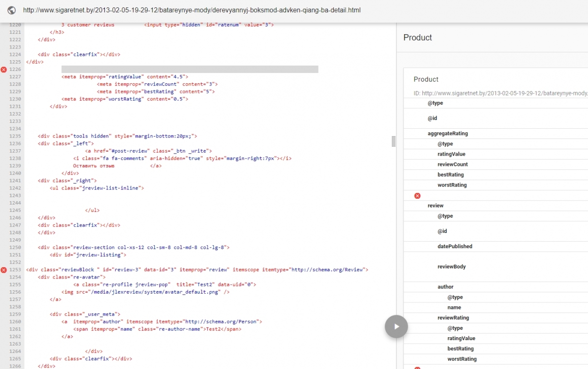Screen dimensions: 588x369
Task: Click the error icon on line 1253
Action: tap(4, 270)
